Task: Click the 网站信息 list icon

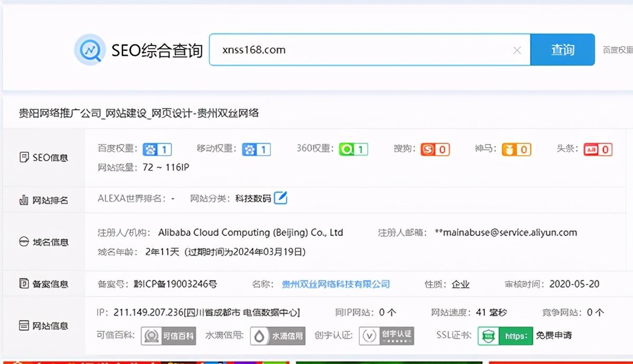Action: tap(24, 325)
